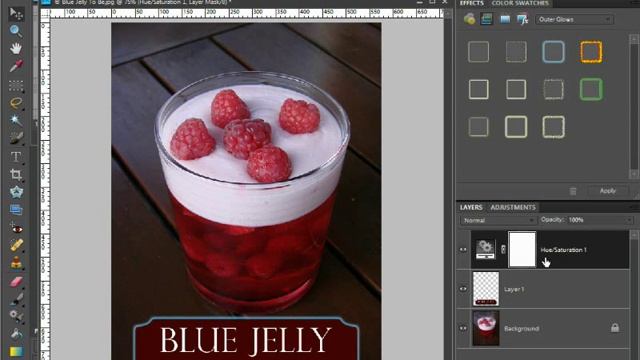The height and width of the screenshot is (360, 640).
Task: Click the Effects panel vertical scrollbar
Action: pos(634,106)
